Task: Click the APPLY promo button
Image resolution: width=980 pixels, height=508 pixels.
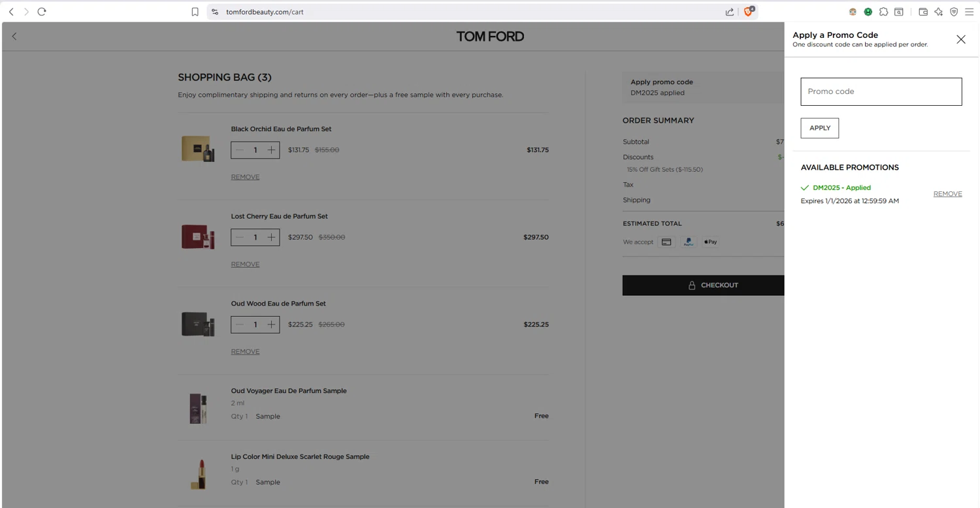Action: 819,128
